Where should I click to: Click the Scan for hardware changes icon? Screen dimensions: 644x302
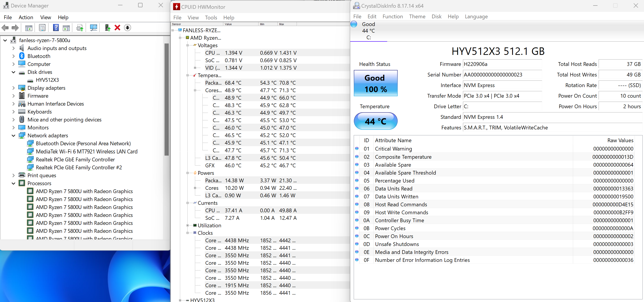click(94, 28)
